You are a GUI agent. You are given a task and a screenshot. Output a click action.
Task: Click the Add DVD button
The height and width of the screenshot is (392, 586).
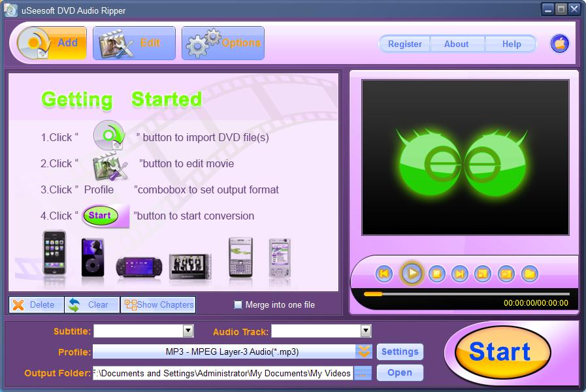[52, 43]
